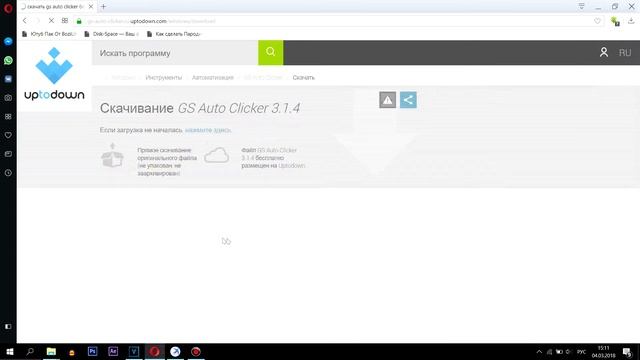Open the "Автоматизация" breadcrumb
Viewport: 640px width, 360px height.
213,78
